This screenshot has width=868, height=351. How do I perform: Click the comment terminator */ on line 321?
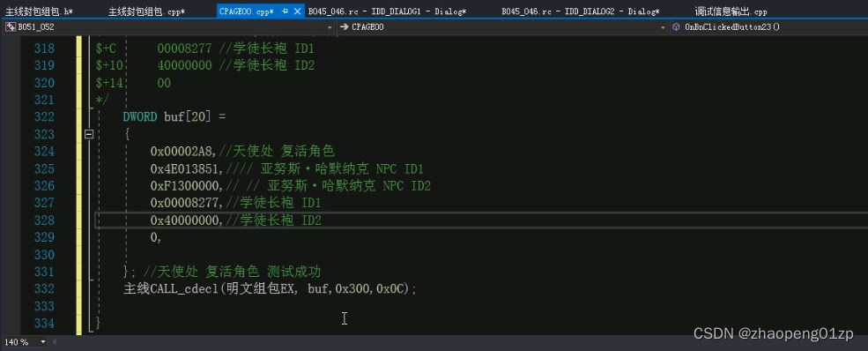click(x=102, y=100)
